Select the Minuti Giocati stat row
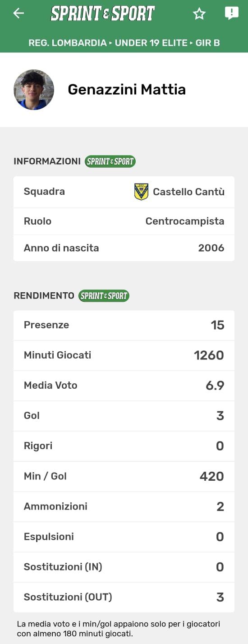248x644 pixels. pyautogui.click(x=124, y=355)
